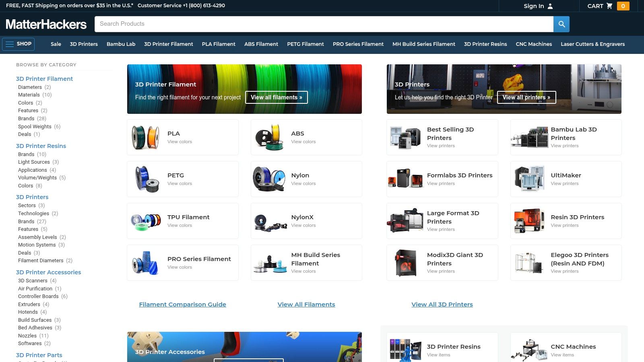The width and height of the screenshot is (644, 362).
Task: Click the MatterHackers logo
Action: [x=46, y=24]
